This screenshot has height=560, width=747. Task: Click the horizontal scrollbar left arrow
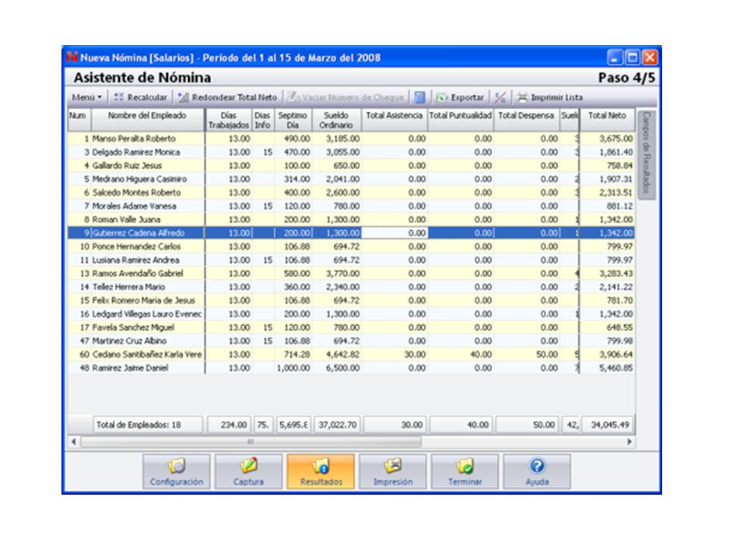coord(74,442)
